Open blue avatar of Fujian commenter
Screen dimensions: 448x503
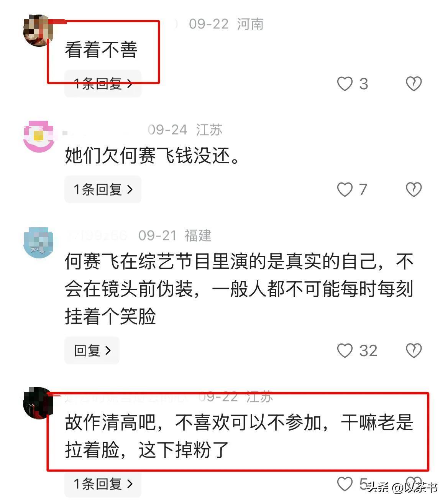[38, 243]
